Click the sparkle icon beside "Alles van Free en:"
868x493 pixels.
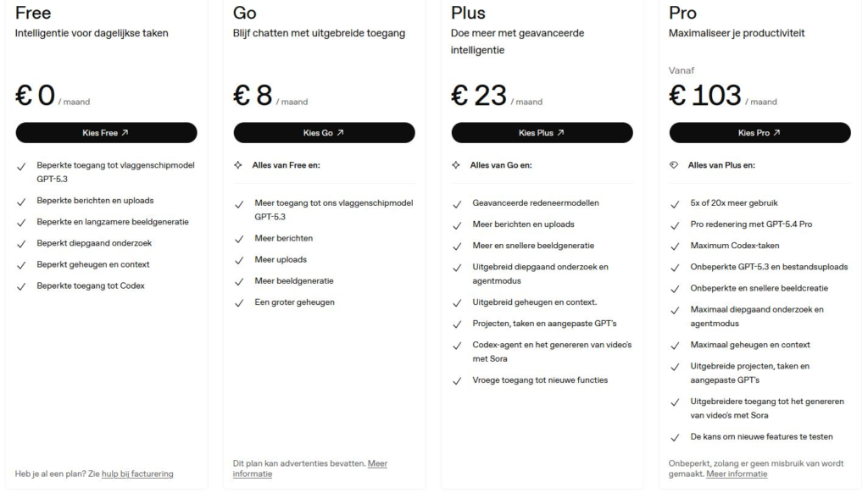238,165
